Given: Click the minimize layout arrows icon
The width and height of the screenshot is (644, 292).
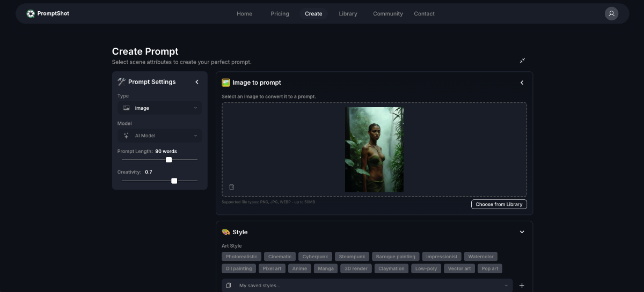Looking at the screenshot, I should click(522, 61).
